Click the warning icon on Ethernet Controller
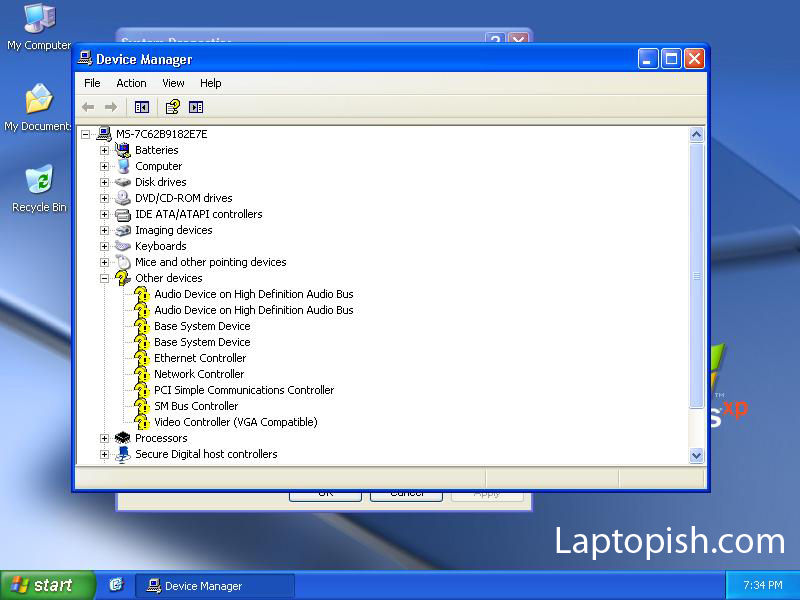The height and width of the screenshot is (600, 800). click(x=143, y=358)
